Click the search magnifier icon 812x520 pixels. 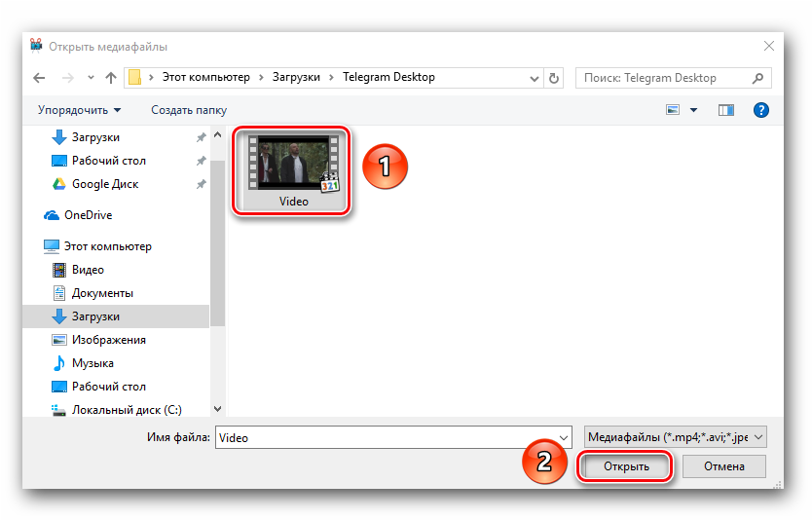coord(757,78)
